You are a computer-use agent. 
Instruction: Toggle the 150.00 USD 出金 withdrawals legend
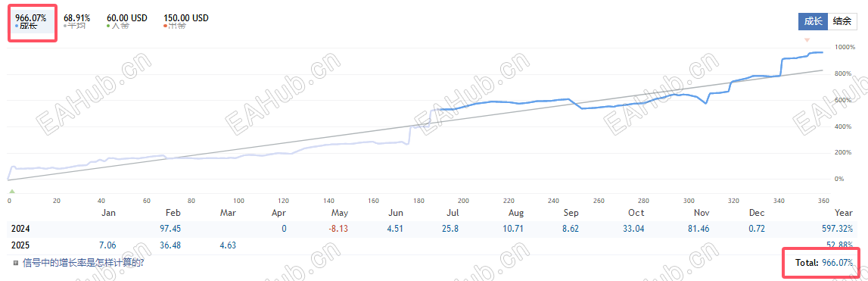tap(185, 22)
